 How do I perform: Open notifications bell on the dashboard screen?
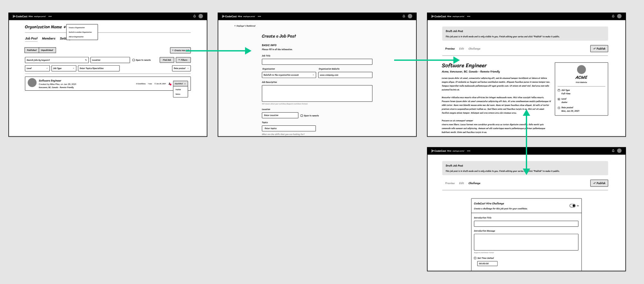tap(194, 16)
